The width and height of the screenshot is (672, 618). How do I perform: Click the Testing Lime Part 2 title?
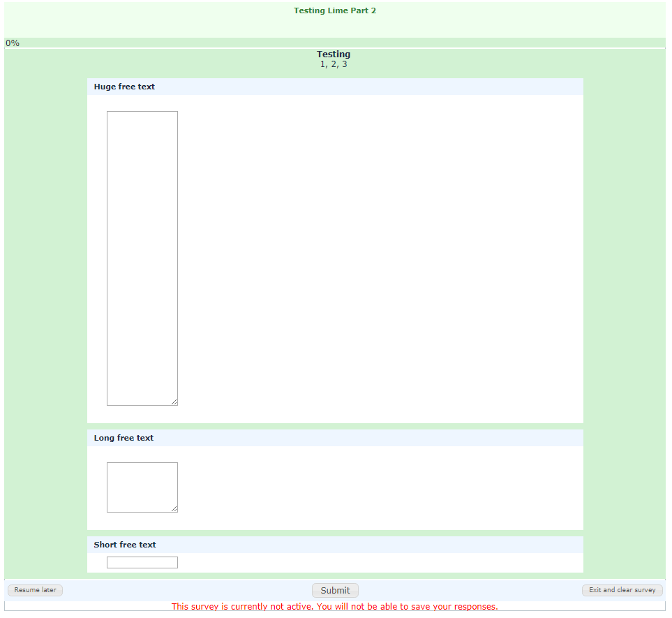pos(335,10)
